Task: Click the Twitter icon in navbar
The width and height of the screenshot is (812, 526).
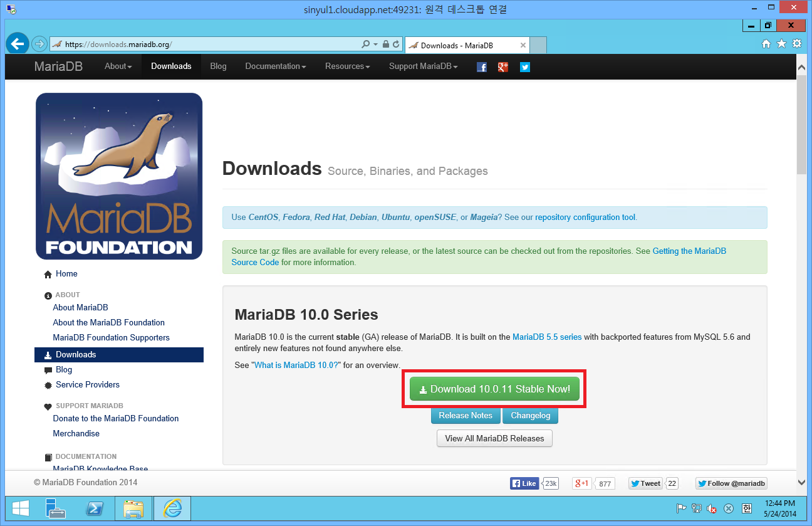Action: click(525, 67)
